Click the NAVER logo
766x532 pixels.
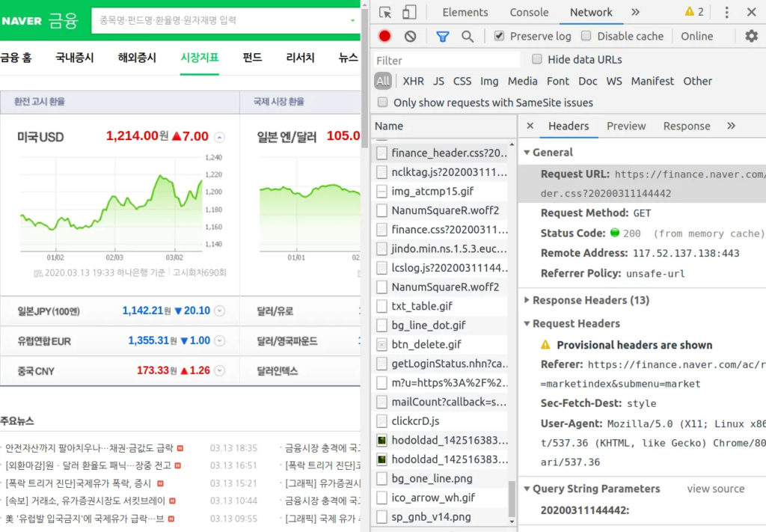coord(22,21)
